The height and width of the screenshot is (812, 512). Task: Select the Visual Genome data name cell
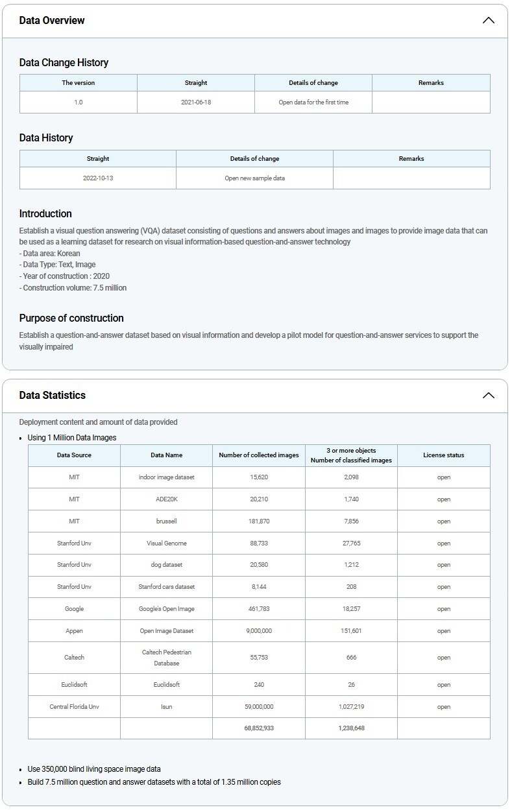(166, 543)
